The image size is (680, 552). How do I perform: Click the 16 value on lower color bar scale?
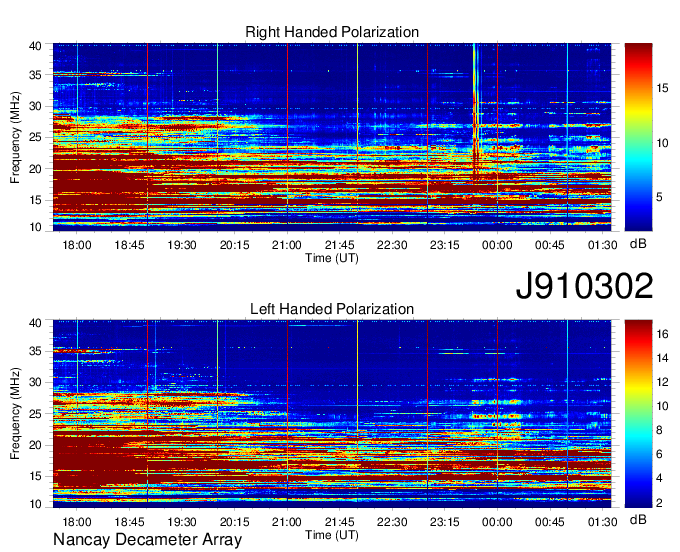coord(662,334)
